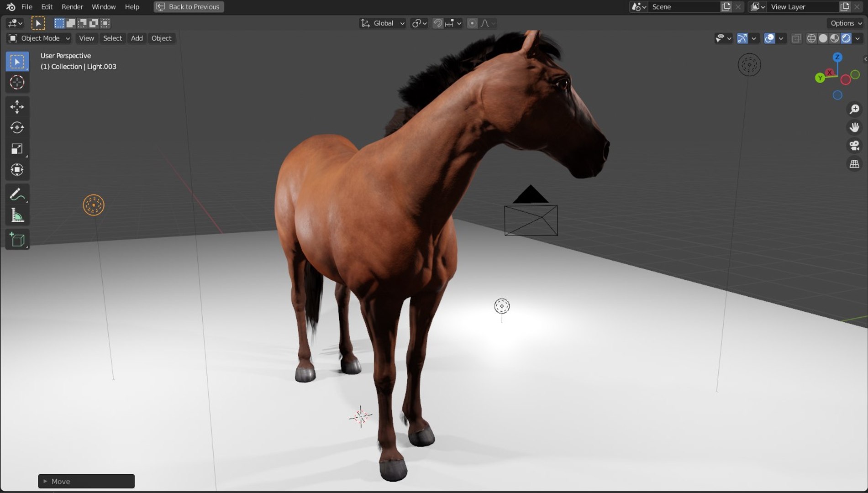Toggle viewport overlays
Image resolution: width=868 pixels, height=493 pixels.
[x=769, y=38]
